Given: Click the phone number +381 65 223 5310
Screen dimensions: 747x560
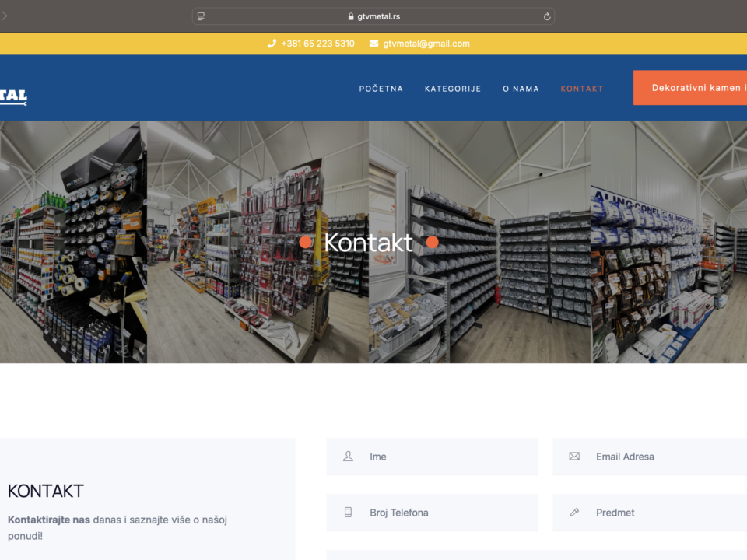Looking at the screenshot, I should pyautogui.click(x=317, y=44).
